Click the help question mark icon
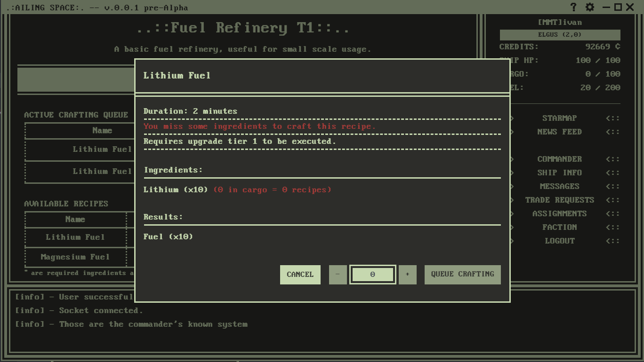 (x=573, y=7)
